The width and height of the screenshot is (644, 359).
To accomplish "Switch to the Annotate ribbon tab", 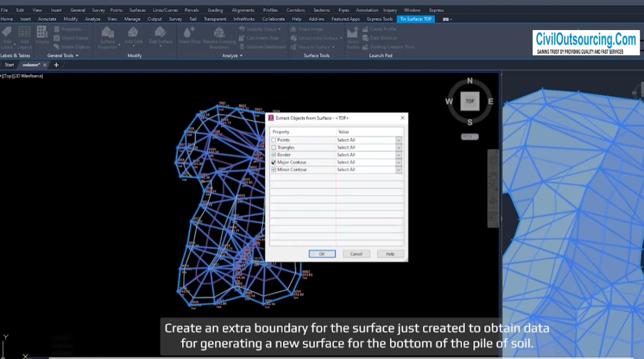I will coord(47,19).
